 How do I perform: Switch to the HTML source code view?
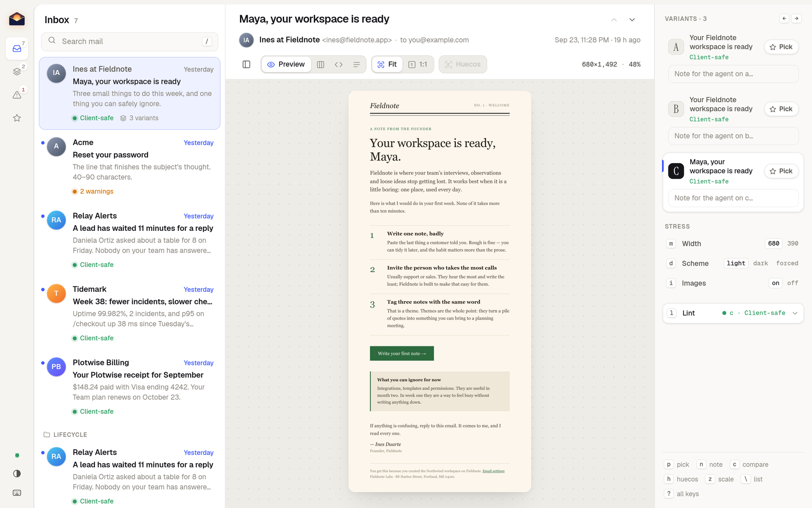(x=339, y=64)
